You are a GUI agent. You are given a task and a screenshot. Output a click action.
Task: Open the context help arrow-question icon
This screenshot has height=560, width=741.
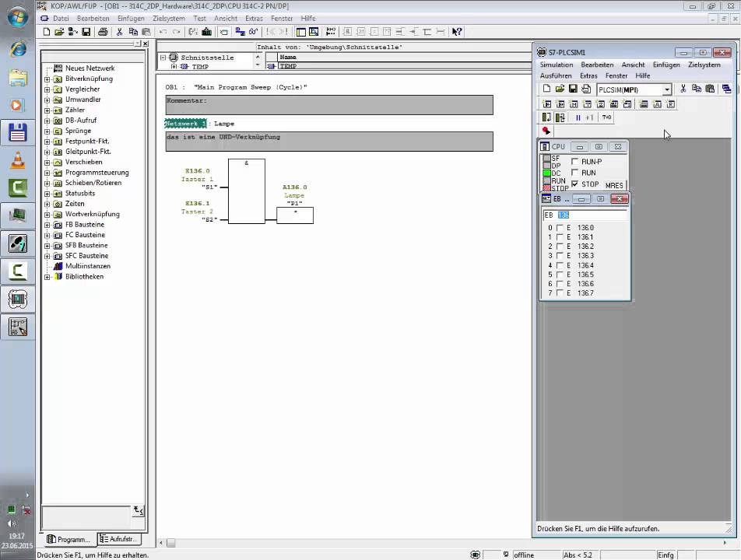coord(456,32)
